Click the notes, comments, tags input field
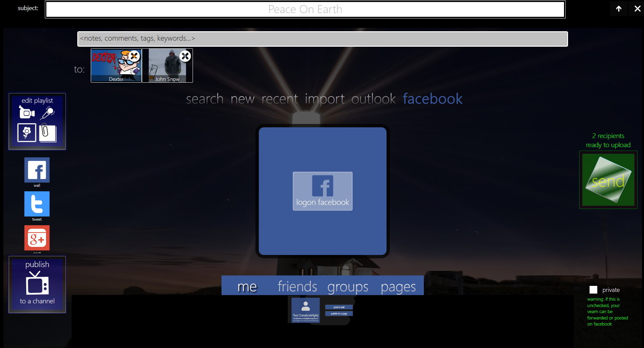Screen dimensions: 644x348 click(x=323, y=39)
